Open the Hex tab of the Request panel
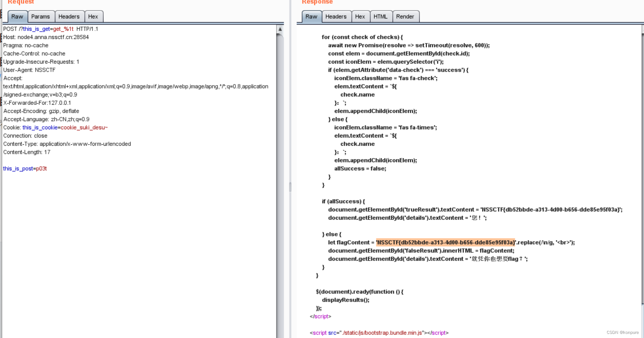This screenshot has width=644, height=338. 93,16
